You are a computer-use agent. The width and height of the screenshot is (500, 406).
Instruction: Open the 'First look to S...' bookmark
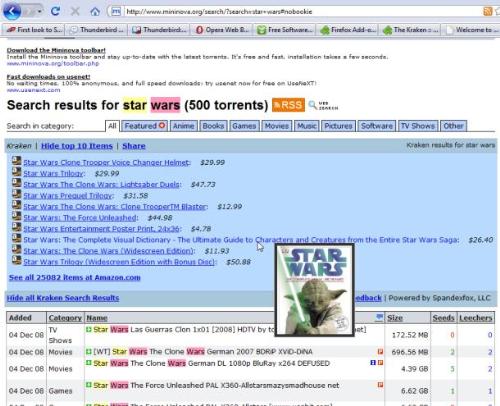coord(34,30)
